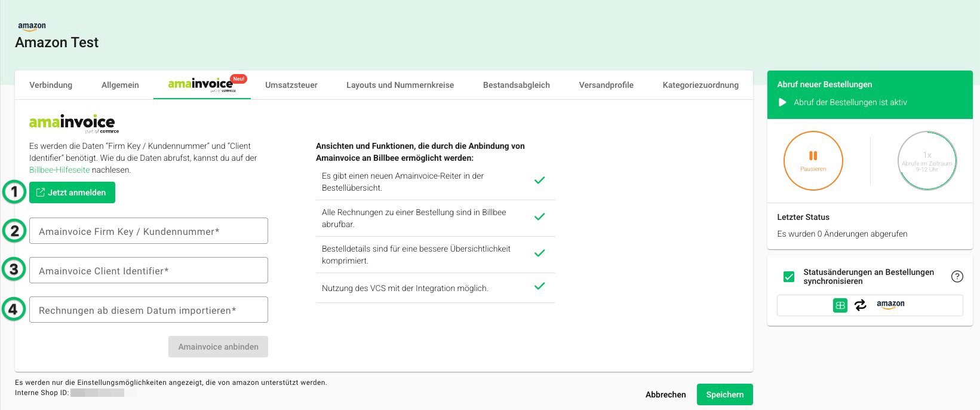
Task: Click the Jetzt anmelden button
Action: [x=72, y=192]
